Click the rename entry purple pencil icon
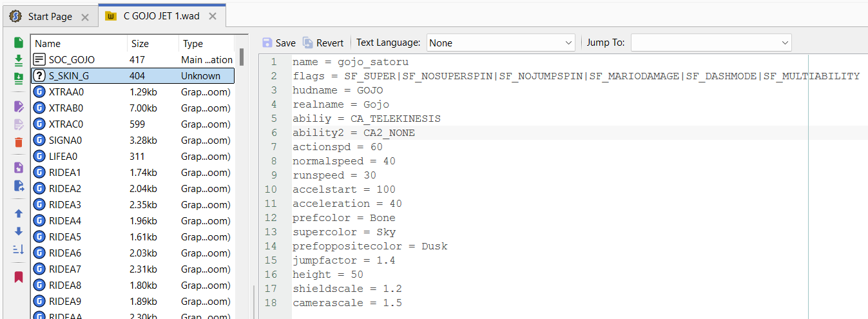The image size is (868, 319). (x=19, y=106)
